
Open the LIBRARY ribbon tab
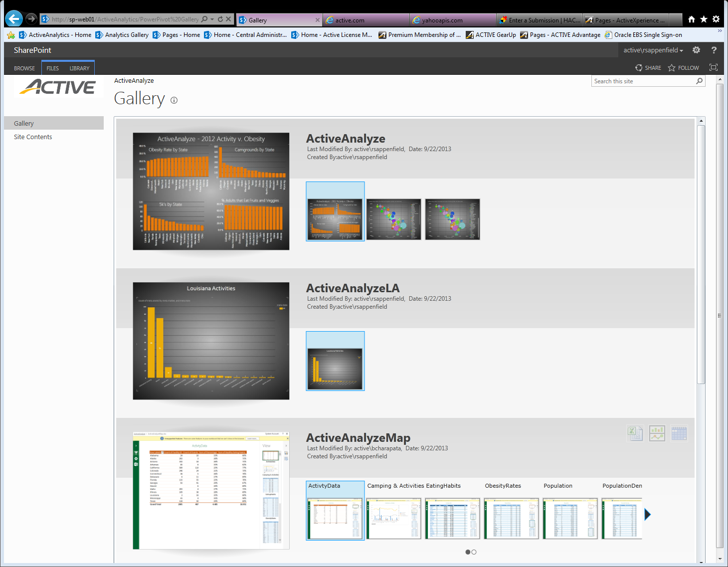pos(79,68)
